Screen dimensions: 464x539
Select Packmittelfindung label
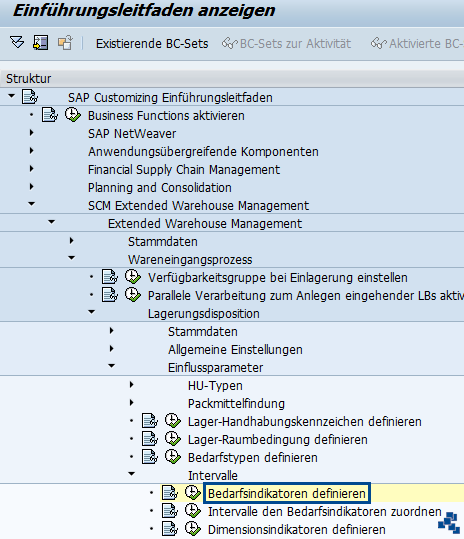[x=236, y=404]
